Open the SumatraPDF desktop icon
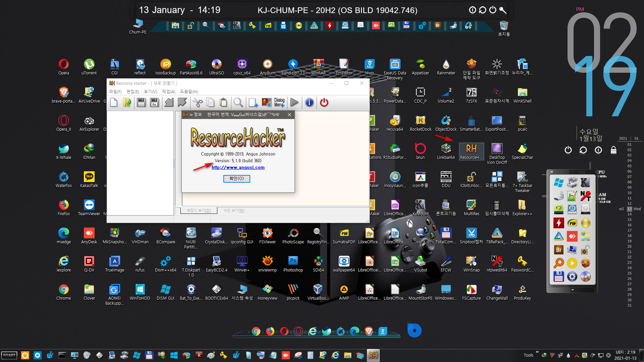The height and width of the screenshot is (362, 644). click(344, 236)
